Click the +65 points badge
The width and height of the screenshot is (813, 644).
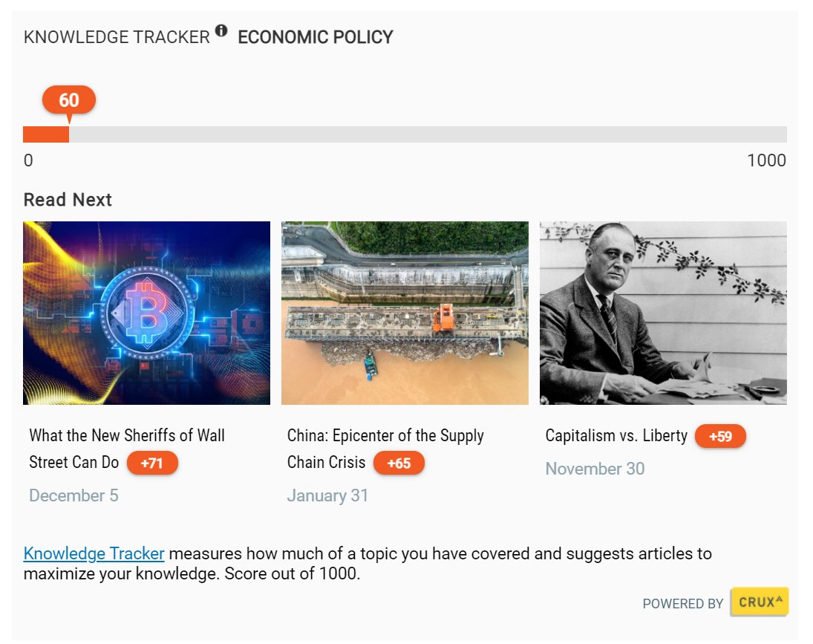[399, 464]
